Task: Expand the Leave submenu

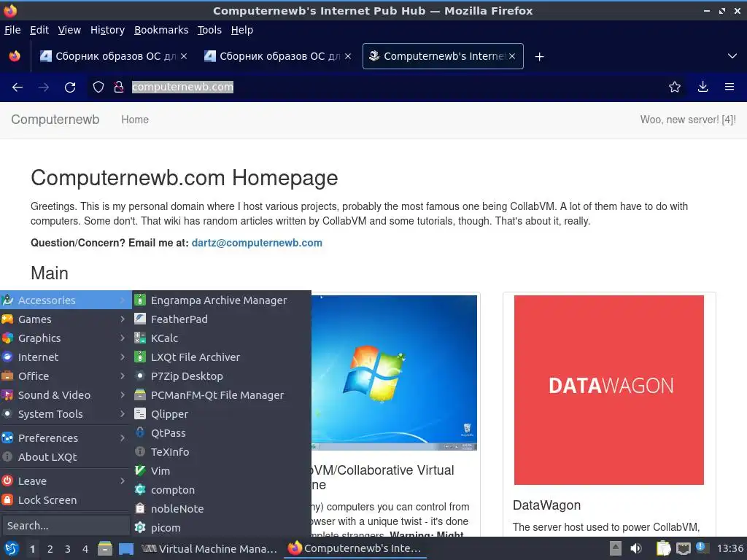Action: click(x=66, y=481)
